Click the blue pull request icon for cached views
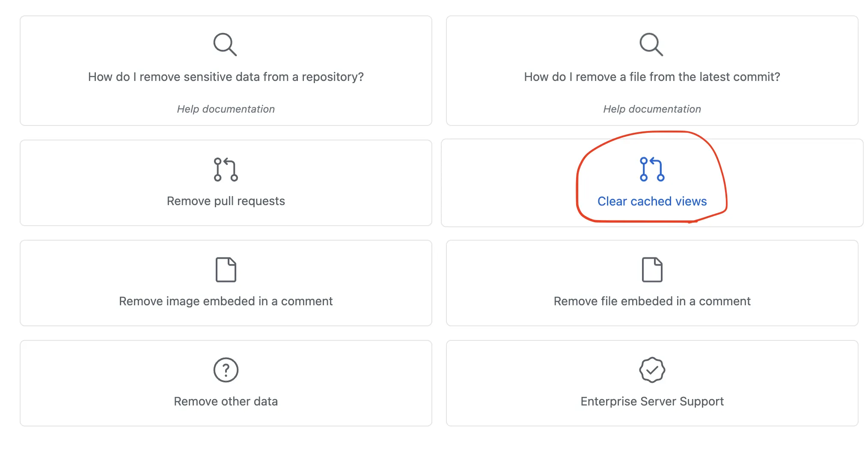This screenshot has height=453, width=868. (x=652, y=170)
